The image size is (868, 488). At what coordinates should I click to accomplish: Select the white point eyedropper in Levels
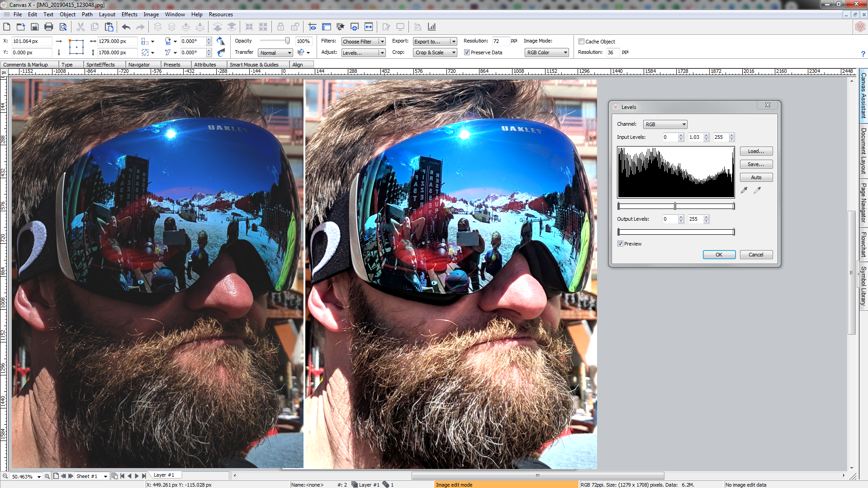(757, 190)
